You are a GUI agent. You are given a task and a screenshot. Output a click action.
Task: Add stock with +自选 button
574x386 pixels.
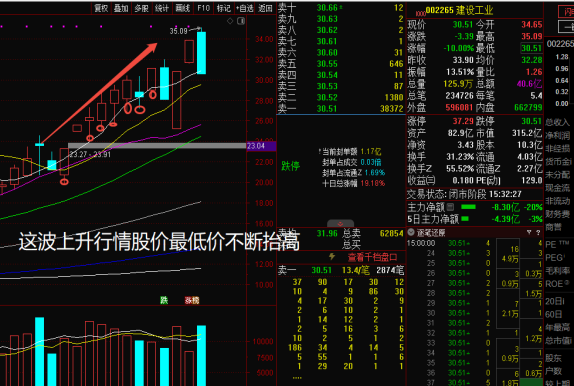[x=244, y=8]
